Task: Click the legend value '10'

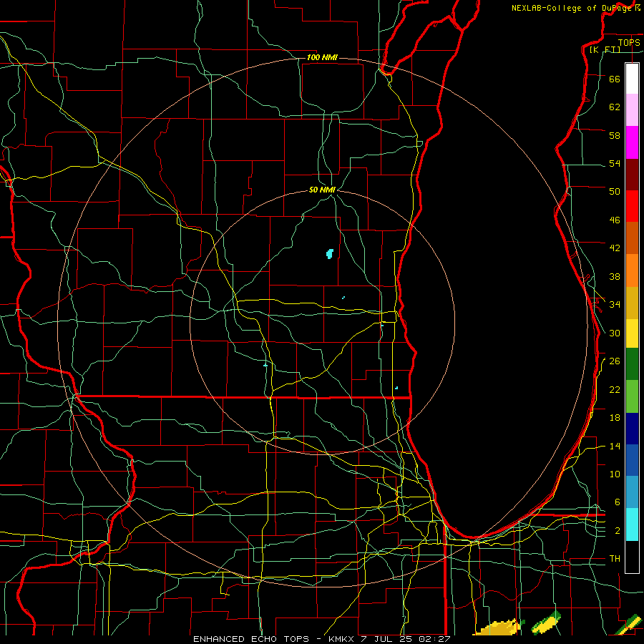Action: (x=615, y=474)
